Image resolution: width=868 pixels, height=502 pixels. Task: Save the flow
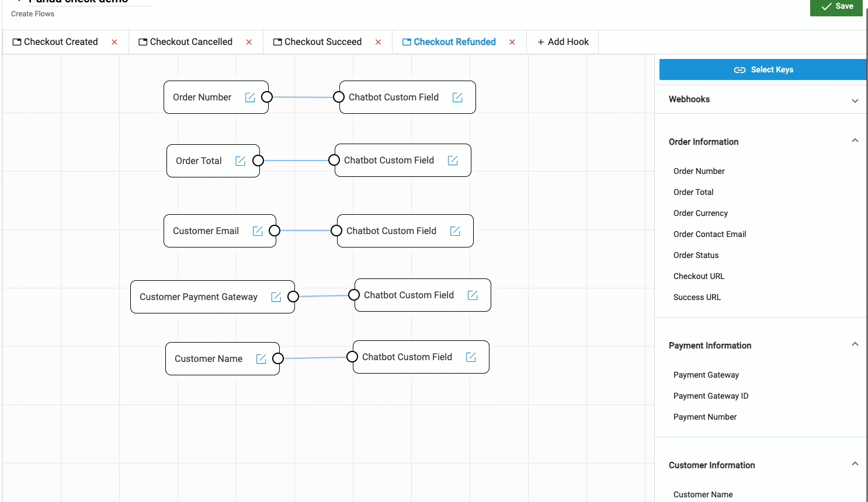coord(836,7)
